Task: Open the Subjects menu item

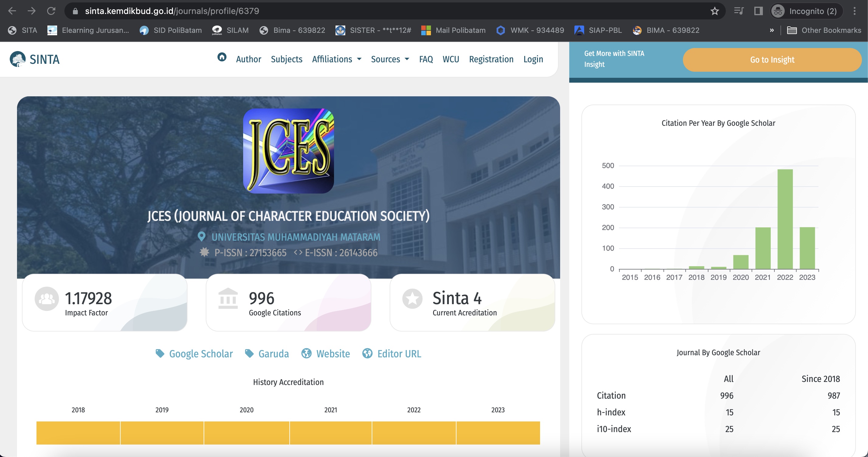Action: pos(286,59)
